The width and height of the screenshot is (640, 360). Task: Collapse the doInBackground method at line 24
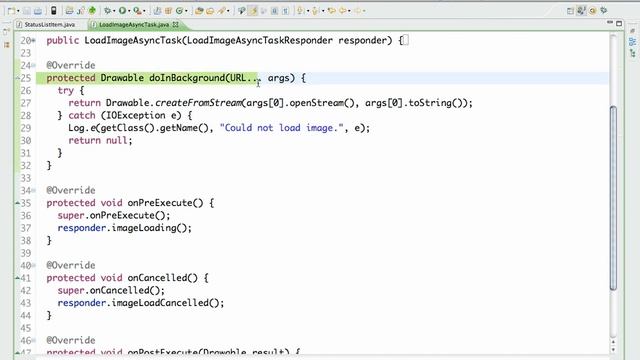(34, 65)
